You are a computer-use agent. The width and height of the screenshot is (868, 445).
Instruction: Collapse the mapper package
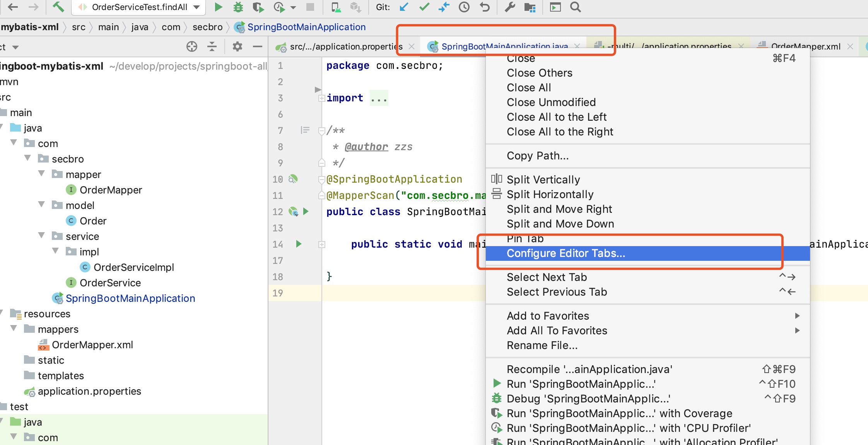pyautogui.click(x=42, y=173)
